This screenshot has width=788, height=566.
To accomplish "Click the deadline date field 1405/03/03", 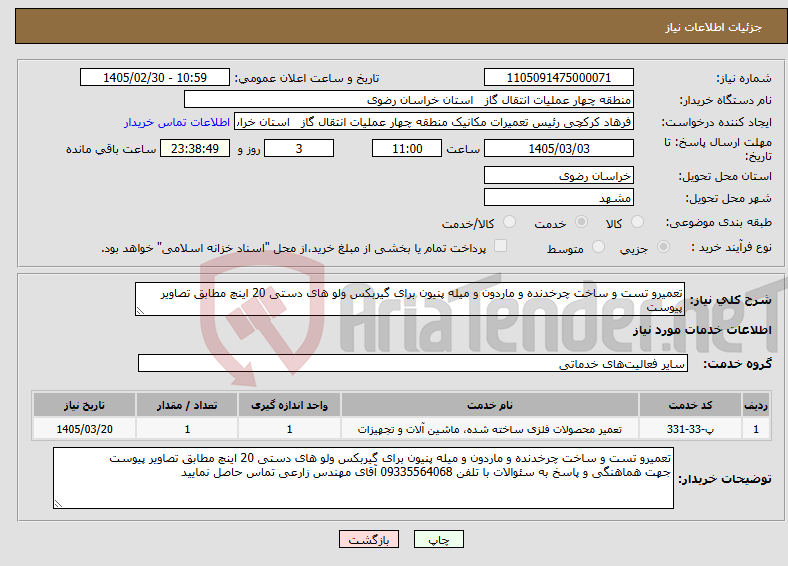I will pos(558,148).
